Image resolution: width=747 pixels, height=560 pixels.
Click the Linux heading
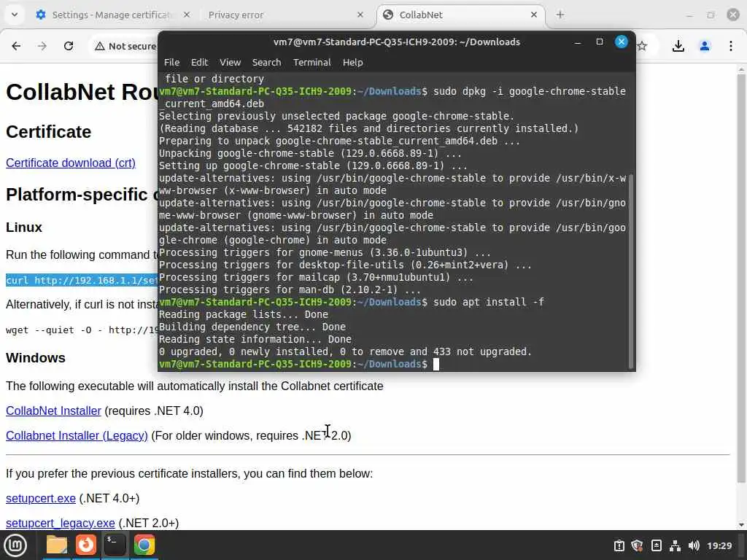click(24, 227)
